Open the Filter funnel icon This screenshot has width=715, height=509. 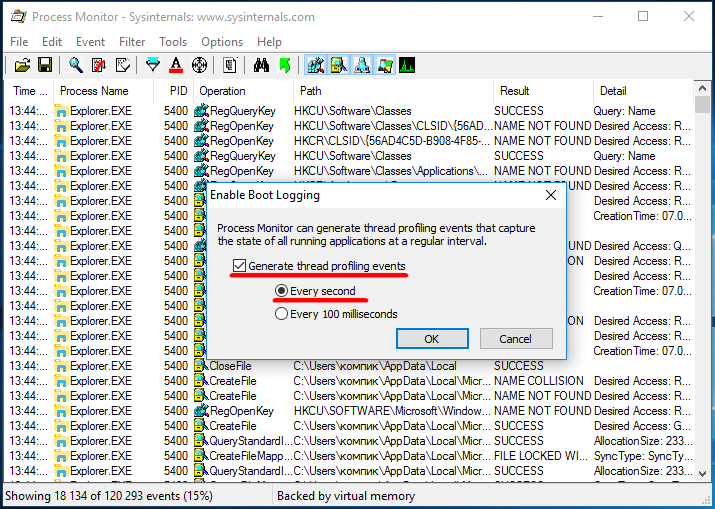[x=153, y=65]
